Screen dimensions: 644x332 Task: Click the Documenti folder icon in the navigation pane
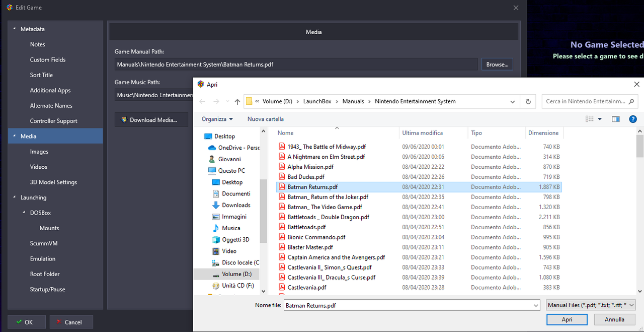tap(216, 194)
